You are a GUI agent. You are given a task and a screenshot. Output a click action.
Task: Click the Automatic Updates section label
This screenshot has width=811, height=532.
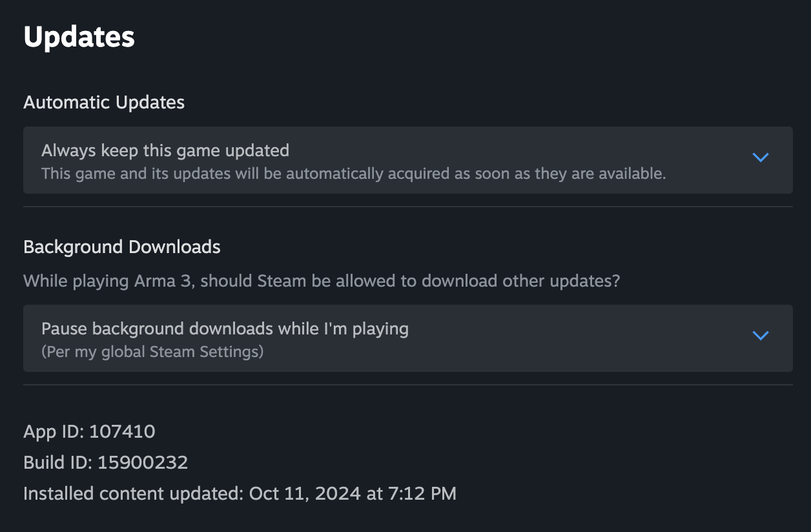pyautogui.click(x=104, y=103)
